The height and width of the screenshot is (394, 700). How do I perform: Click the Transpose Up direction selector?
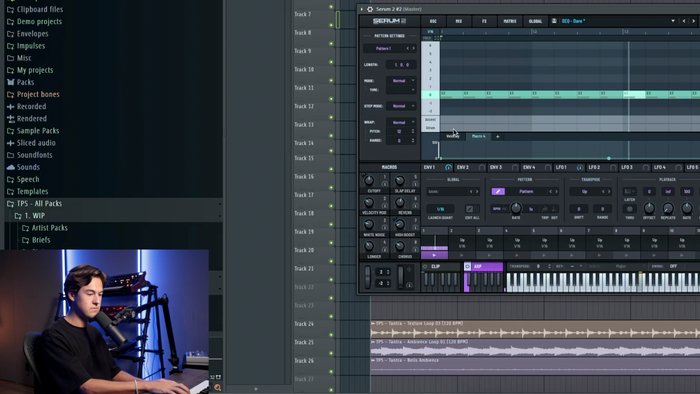click(585, 191)
